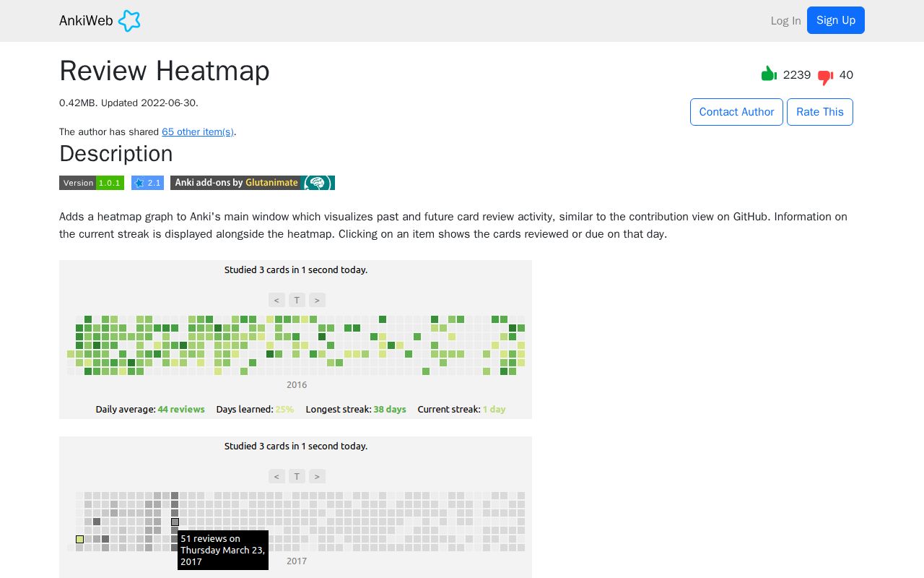Click the Contact Author button
Viewport: 924px width, 578px height.
pos(736,112)
